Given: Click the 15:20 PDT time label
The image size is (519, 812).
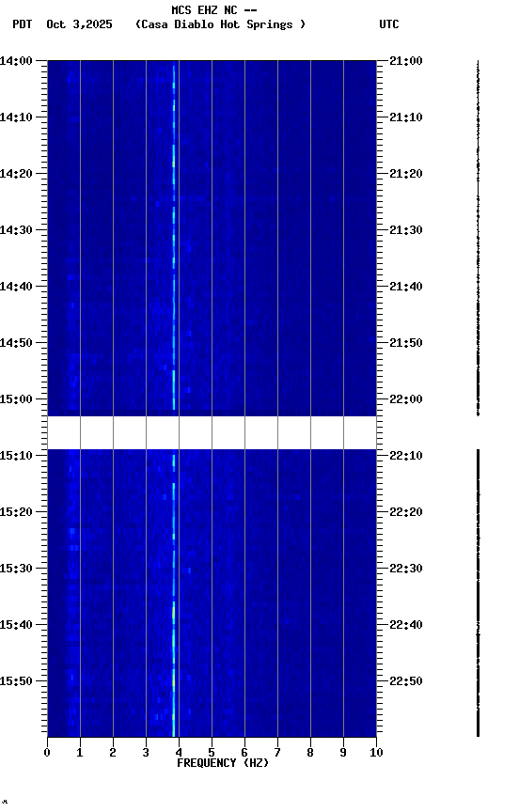Looking at the screenshot, I should point(16,513).
